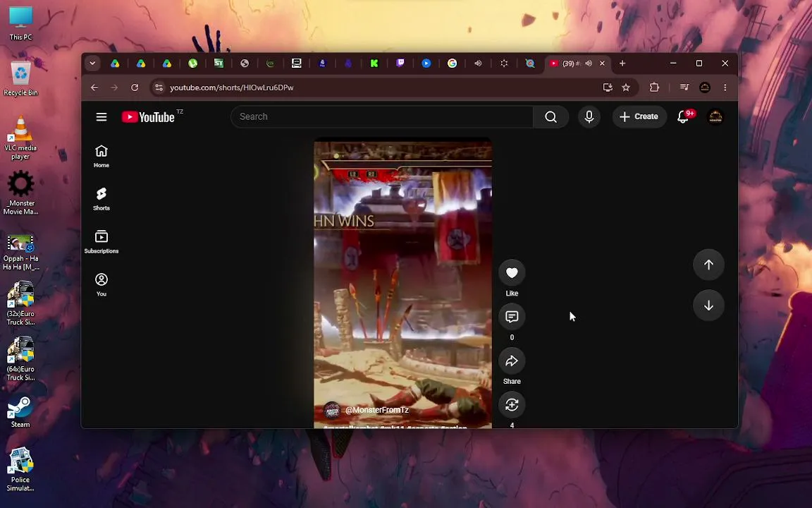Click the install app icon in address bar
The image size is (812, 508).
(608, 87)
